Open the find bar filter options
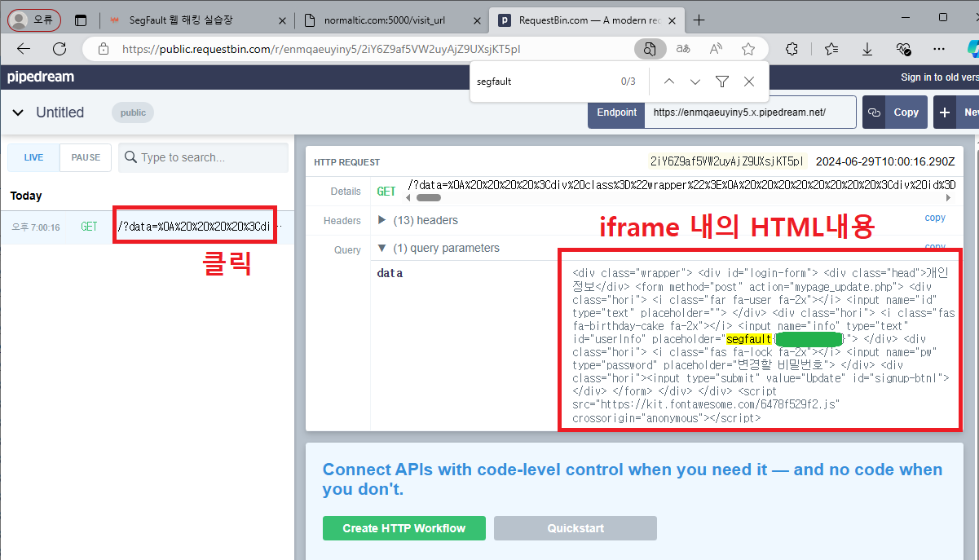The width and height of the screenshot is (979, 560). pos(722,82)
